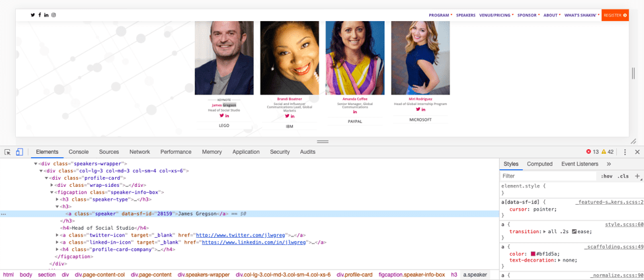Open James Gregson's Twitter icon
This screenshot has height=280, width=644.
221,116
